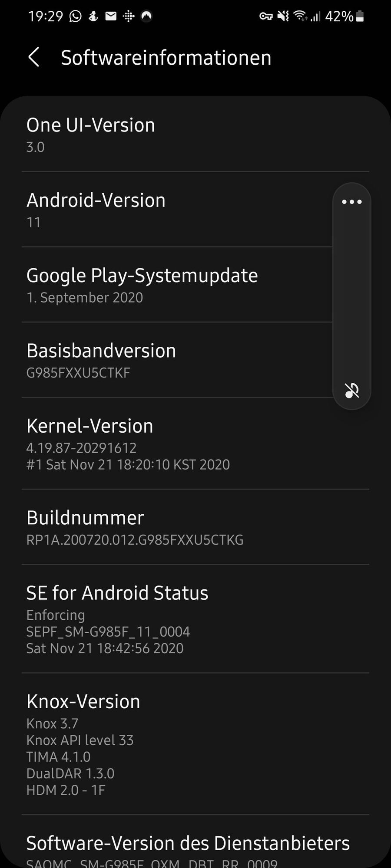Tap the Buildnummer entry

pos(174,527)
